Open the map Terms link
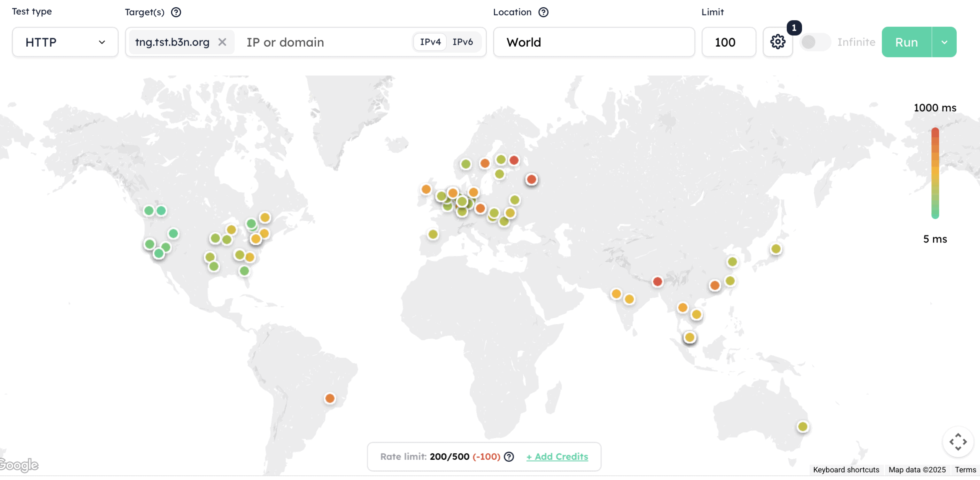Viewport: 980px width, 480px height. point(965,470)
